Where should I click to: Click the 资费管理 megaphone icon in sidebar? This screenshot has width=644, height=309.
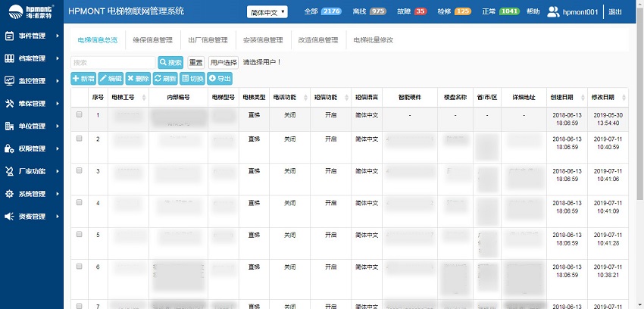pyautogui.click(x=10, y=217)
